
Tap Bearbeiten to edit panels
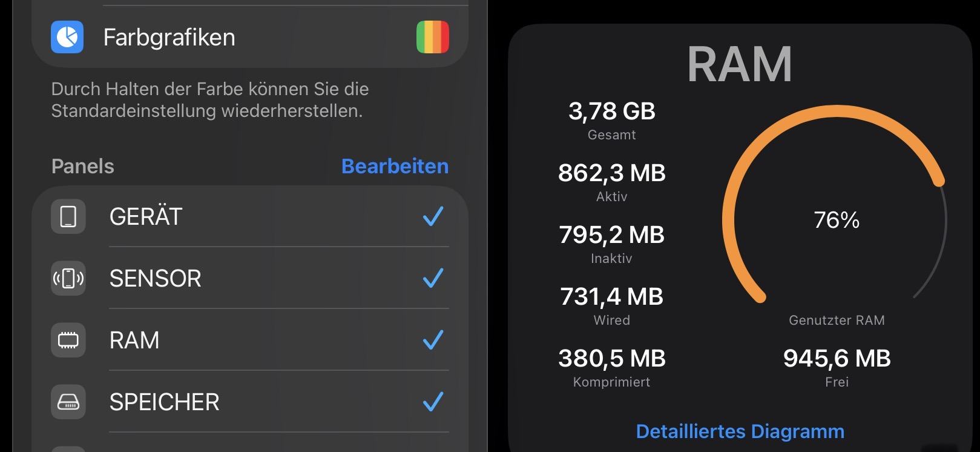pyautogui.click(x=395, y=166)
